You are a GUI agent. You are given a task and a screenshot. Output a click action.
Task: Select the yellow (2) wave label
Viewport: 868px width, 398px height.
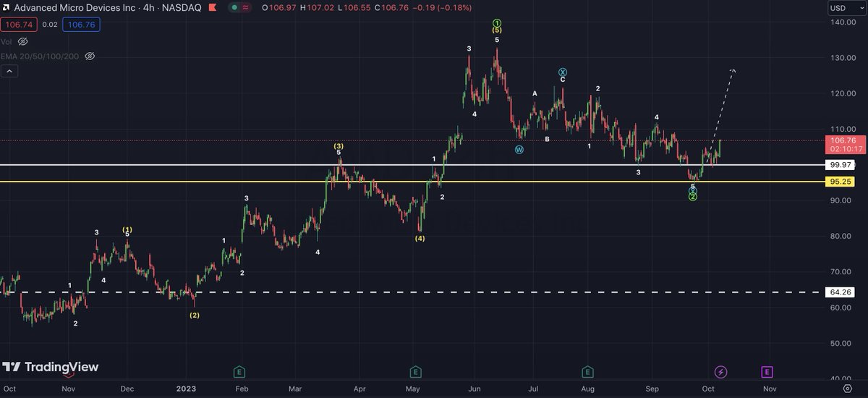[x=195, y=316]
